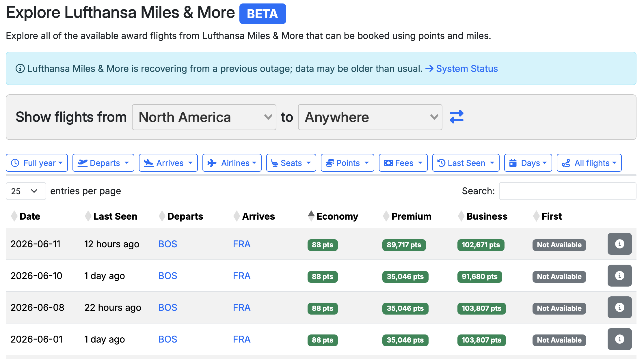
Task: Click the 89,717 pts Premium badge
Action: pyautogui.click(x=404, y=245)
